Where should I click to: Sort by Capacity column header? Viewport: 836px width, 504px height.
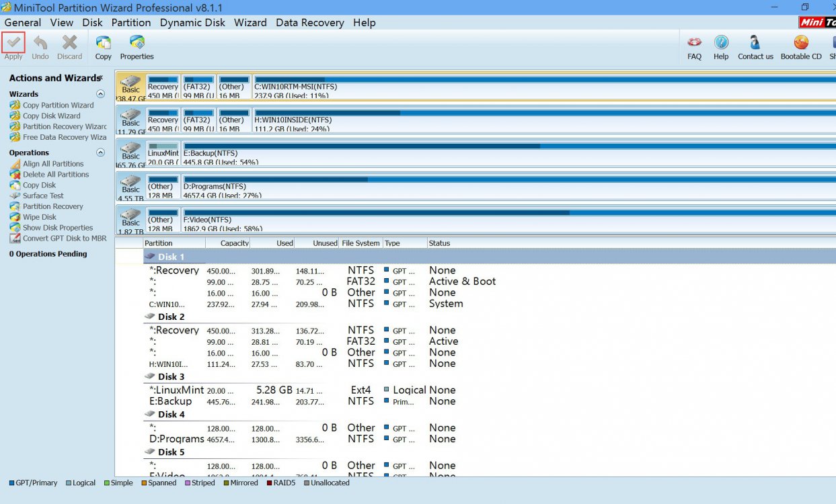point(227,243)
